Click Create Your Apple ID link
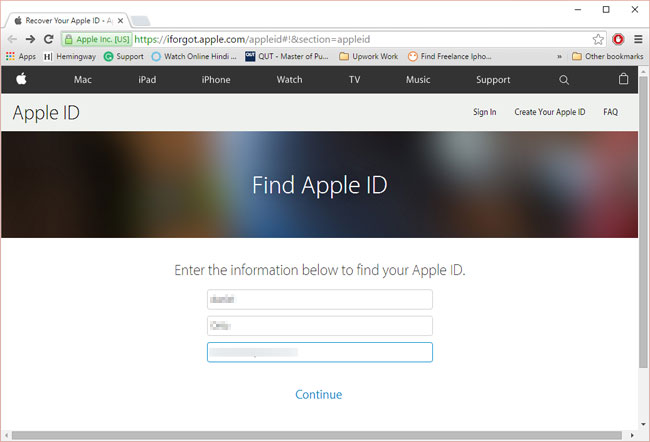The image size is (650, 442). [x=550, y=112]
